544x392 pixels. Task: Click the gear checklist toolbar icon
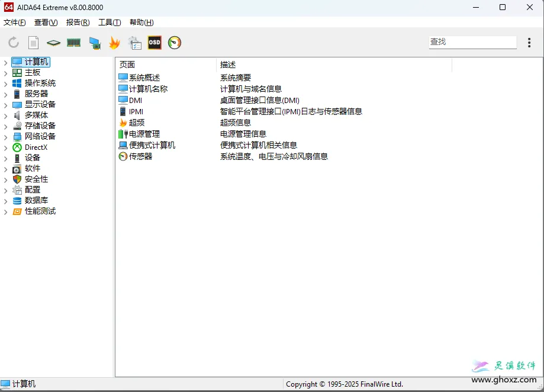[x=135, y=43]
